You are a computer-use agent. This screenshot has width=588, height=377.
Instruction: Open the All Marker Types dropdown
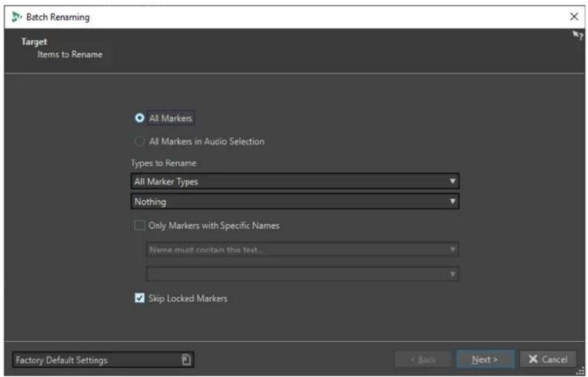(x=295, y=181)
